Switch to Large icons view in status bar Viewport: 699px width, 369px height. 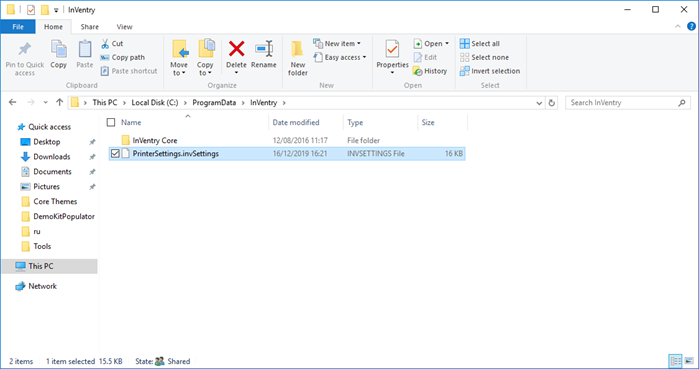pyautogui.click(x=689, y=361)
